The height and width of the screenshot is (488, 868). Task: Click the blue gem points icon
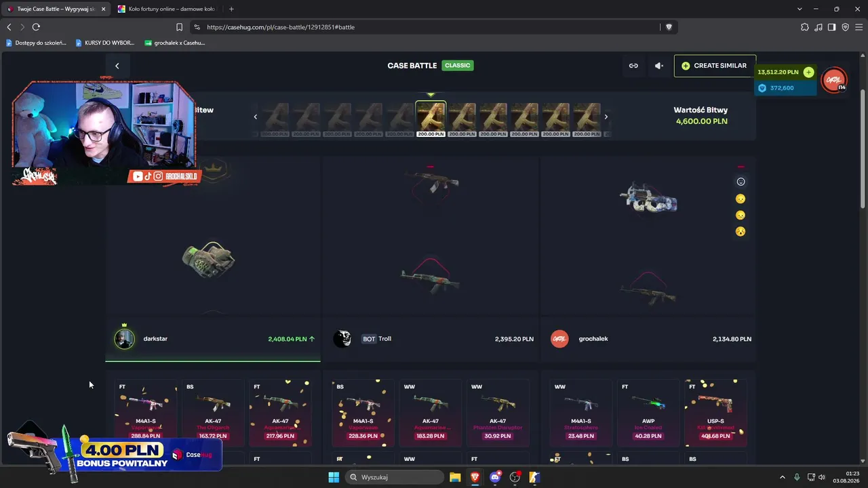point(762,88)
